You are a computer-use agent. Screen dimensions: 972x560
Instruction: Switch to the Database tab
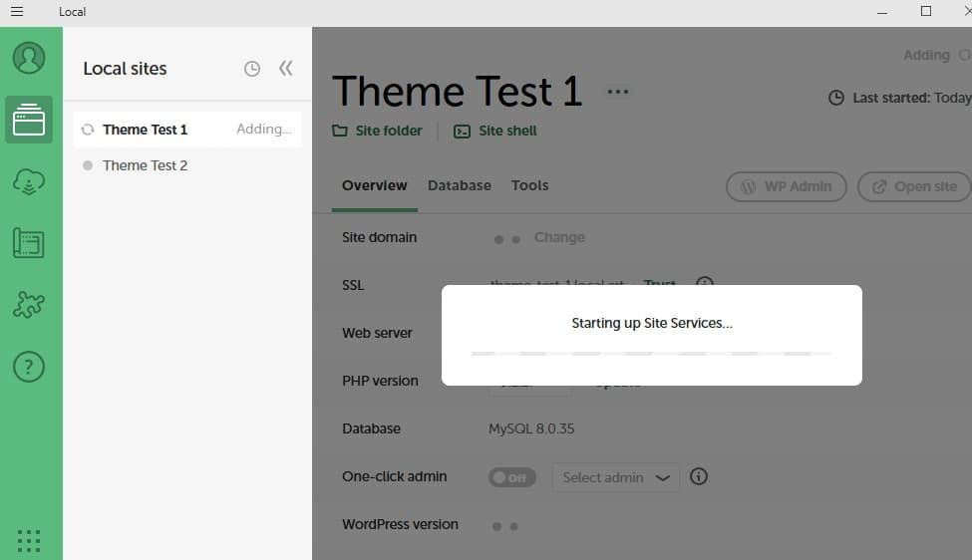tap(459, 185)
